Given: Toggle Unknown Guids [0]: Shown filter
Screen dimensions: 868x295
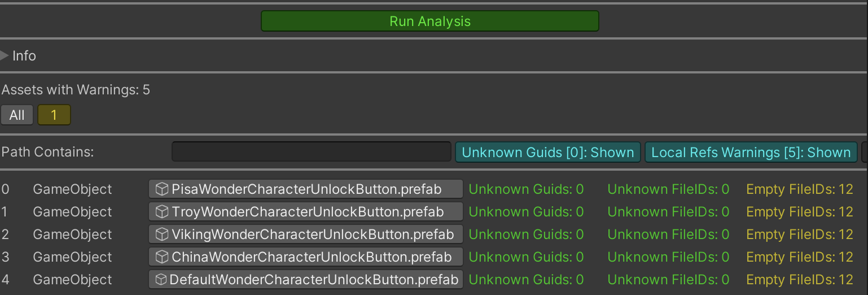Looking at the screenshot, I should pos(548,152).
